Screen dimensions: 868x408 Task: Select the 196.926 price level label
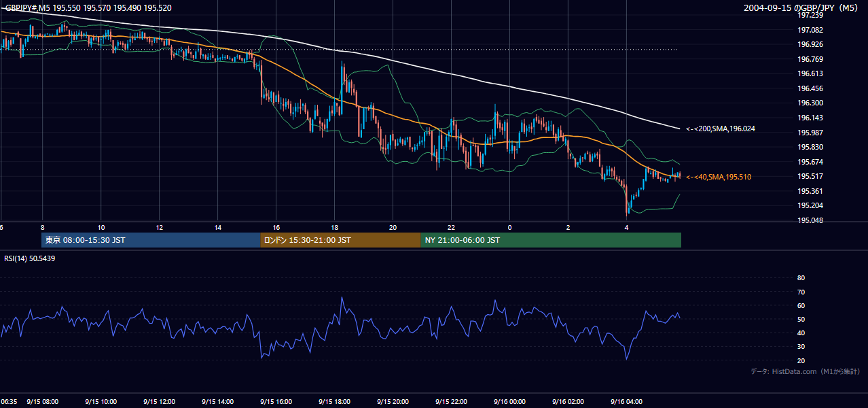click(x=810, y=44)
